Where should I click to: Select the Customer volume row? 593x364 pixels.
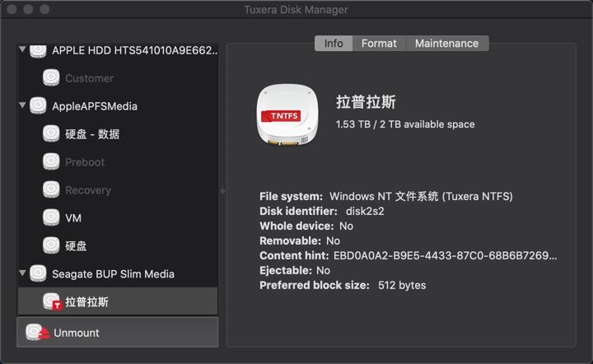118,78
